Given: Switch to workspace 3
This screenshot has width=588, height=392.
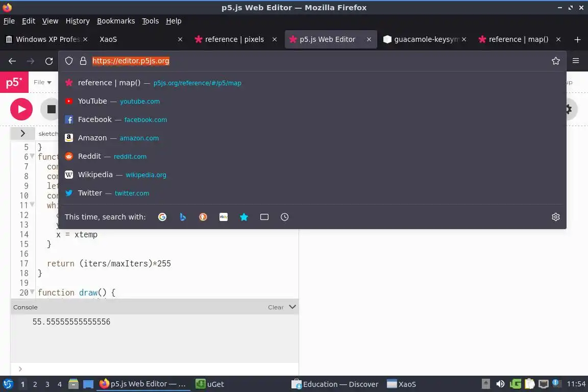Looking at the screenshot, I should (x=47, y=384).
